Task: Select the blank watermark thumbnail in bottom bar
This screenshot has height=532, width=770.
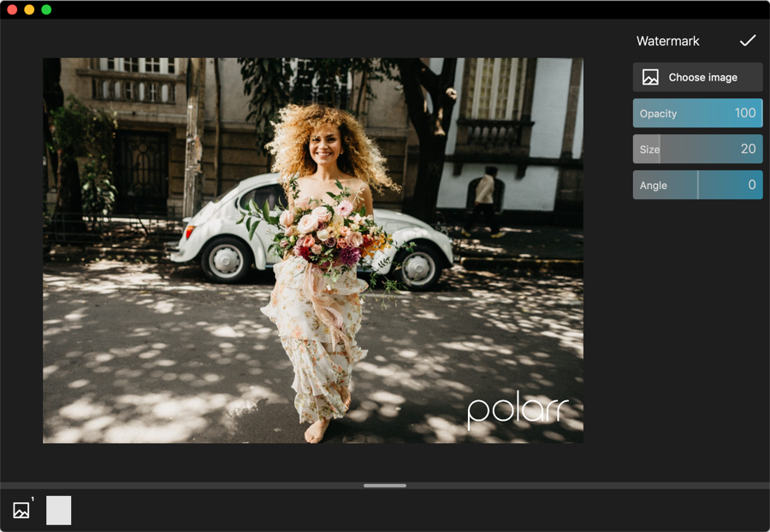Action: click(58, 510)
